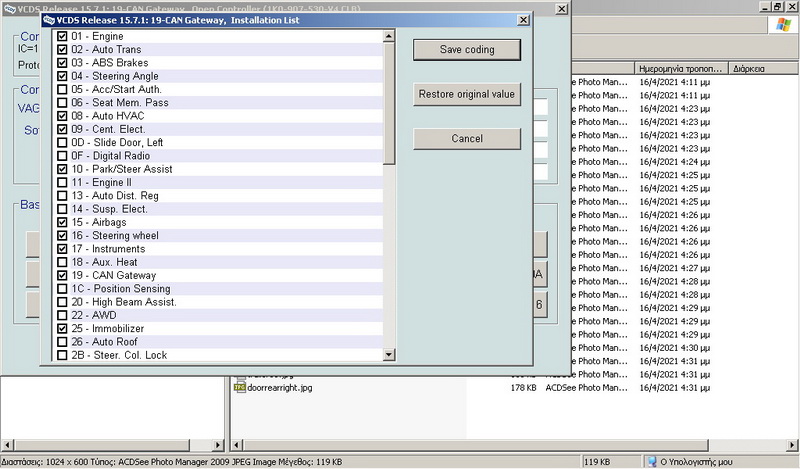800x469 pixels.
Task: Uncheck the 25 - Immobilizer checkbox
Action: [62, 328]
